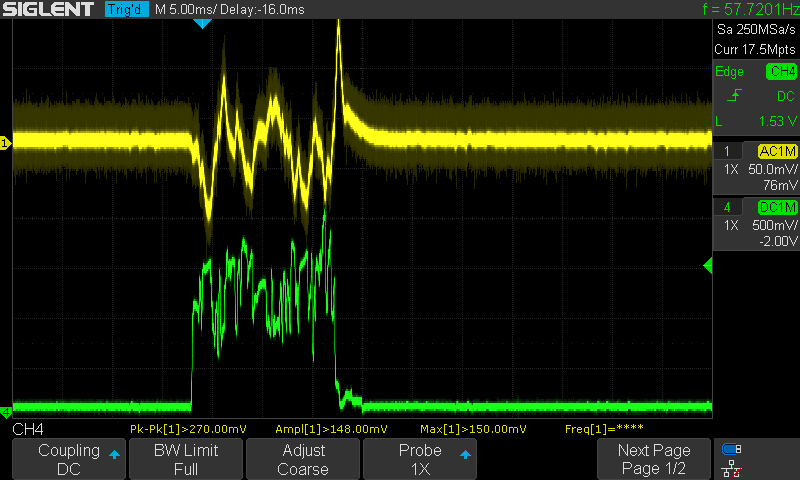This screenshot has width=800, height=480.
Task: Click the Trig'd status indicator
Action: click(x=127, y=9)
